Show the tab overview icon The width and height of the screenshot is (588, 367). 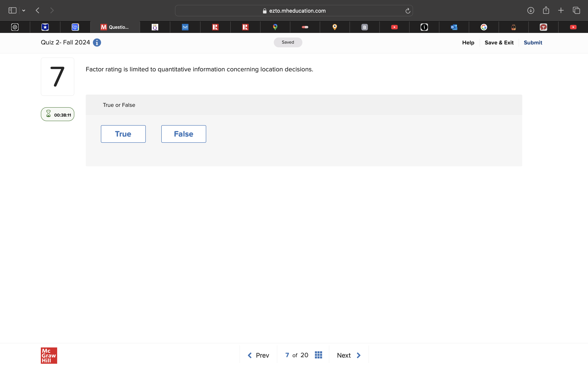click(x=576, y=10)
